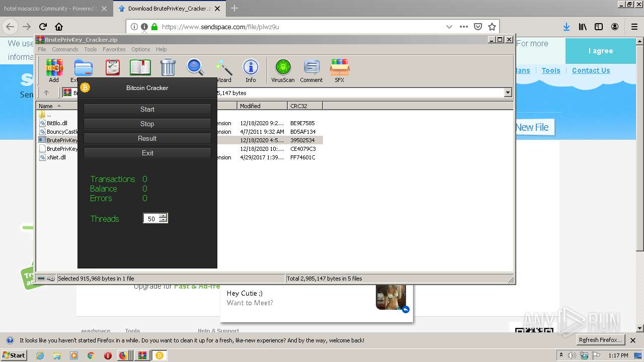The image size is (644, 362).
Task: Go back in Firefox
Action: coord(10,27)
